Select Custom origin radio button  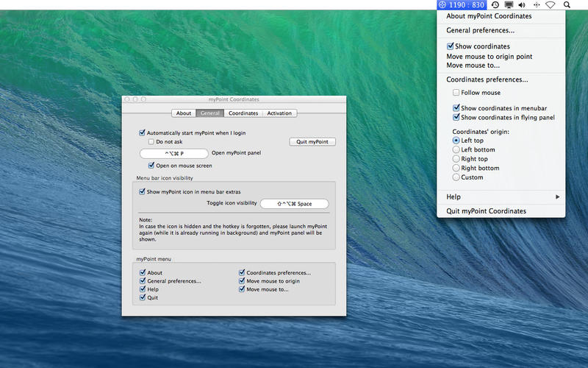(x=456, y=177)
